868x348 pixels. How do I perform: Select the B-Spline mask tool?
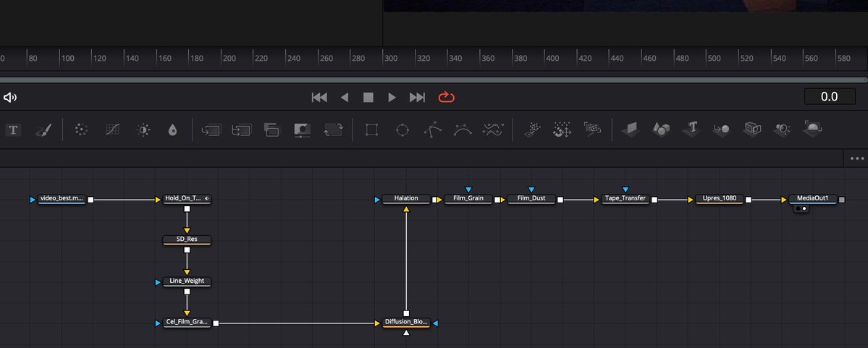(x=463, y=130)
